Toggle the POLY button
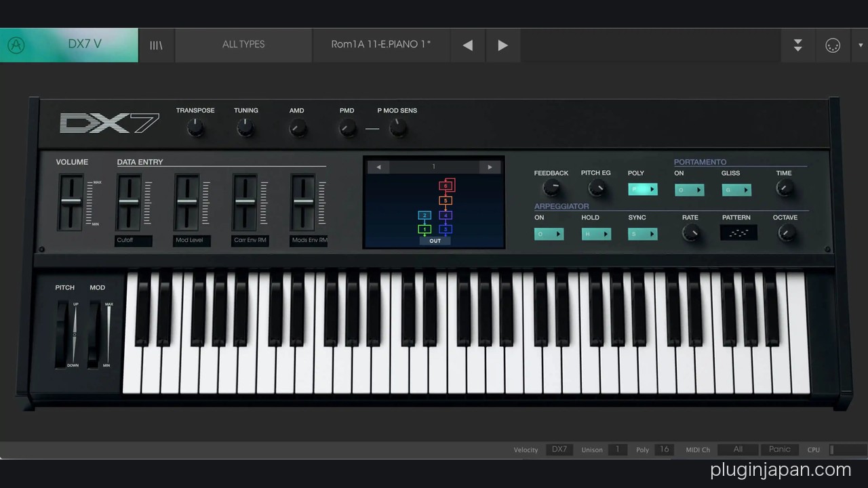The width and height of the screenshot is (868, 488). [642, 190]
